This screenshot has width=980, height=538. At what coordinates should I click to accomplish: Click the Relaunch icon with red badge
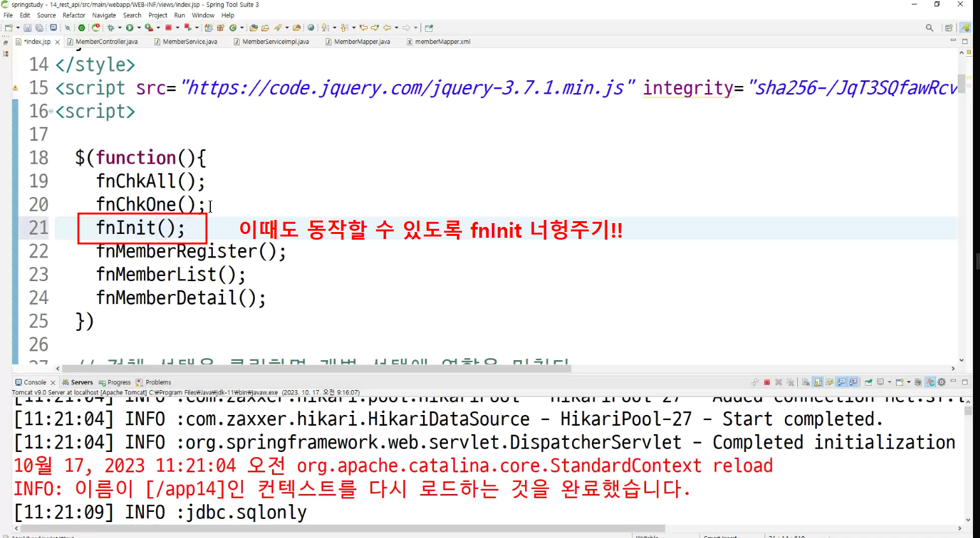[96, 28]
